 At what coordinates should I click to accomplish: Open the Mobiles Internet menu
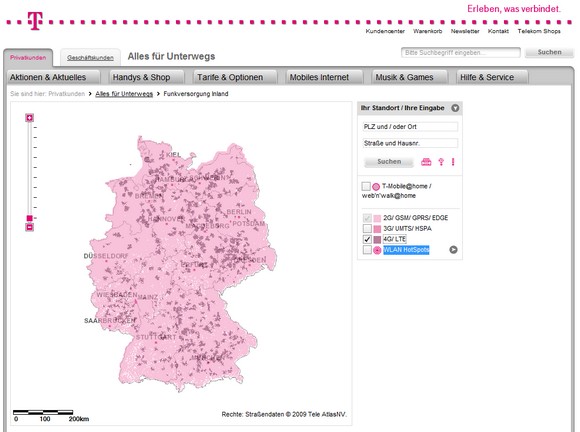[x=324, y=77]
